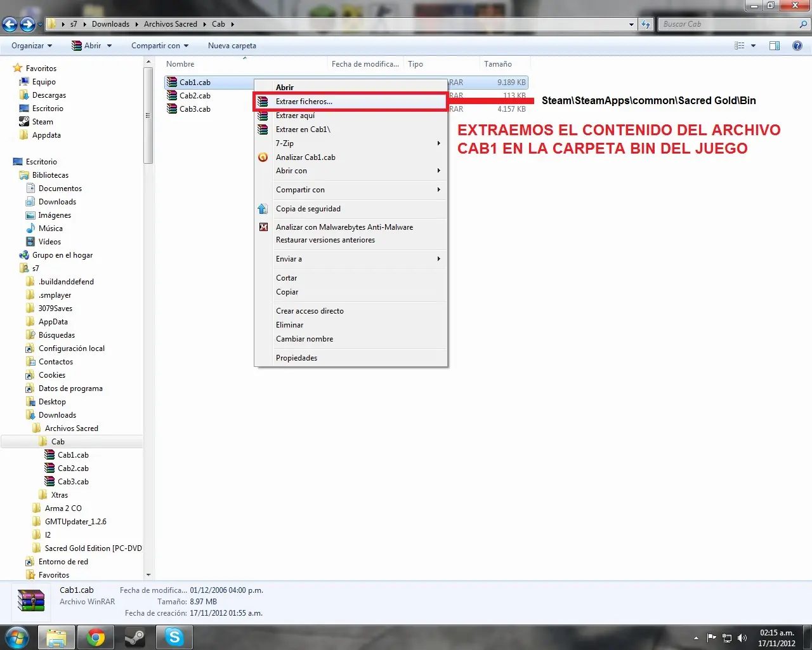Click the Action Center flag tray icon

point(712,638)
